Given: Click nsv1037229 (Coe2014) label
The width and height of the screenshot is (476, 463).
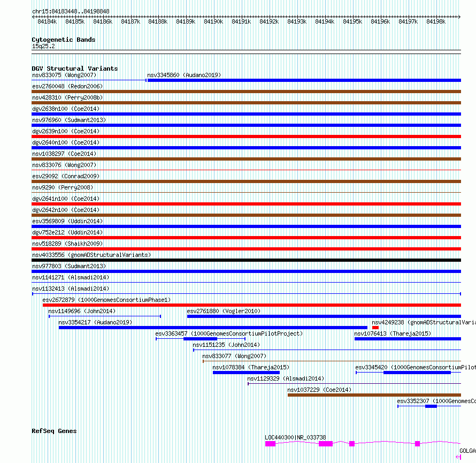Looking at the screenshot, I should coord(319,390).
